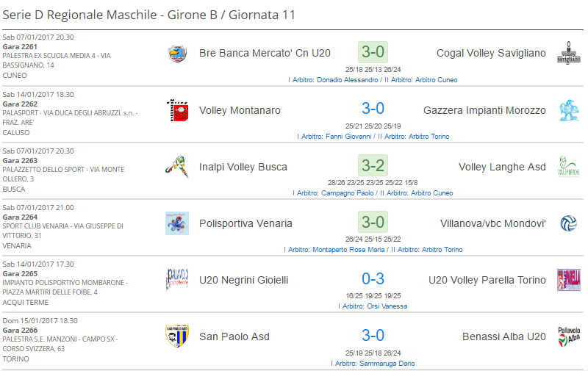Click the Gazzera Impianti Morozzo blue logo
The width and height of the screenshot is (588, 371).
[x=568, y=110]
